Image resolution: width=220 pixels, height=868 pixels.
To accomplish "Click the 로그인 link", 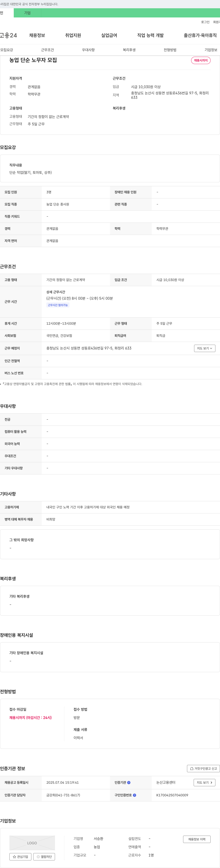I will (x=205, y=22).
